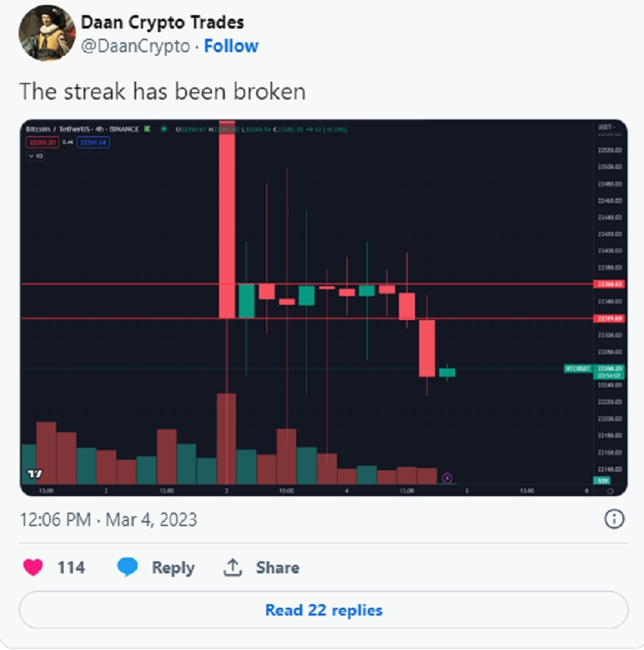This screenshot has height=650, width=644.
Task: Click the blue reply bubble icon
Action: pyautogui.click(x=127, y=567)
